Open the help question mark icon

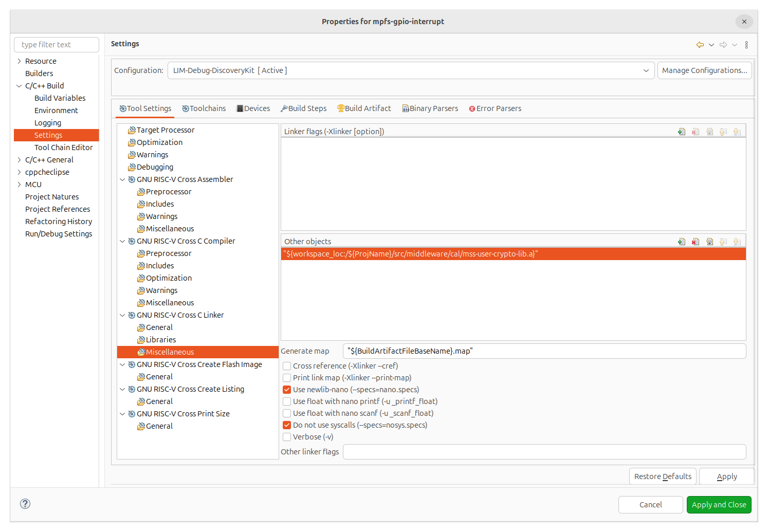pyautogui.click(x=25, y=504)
